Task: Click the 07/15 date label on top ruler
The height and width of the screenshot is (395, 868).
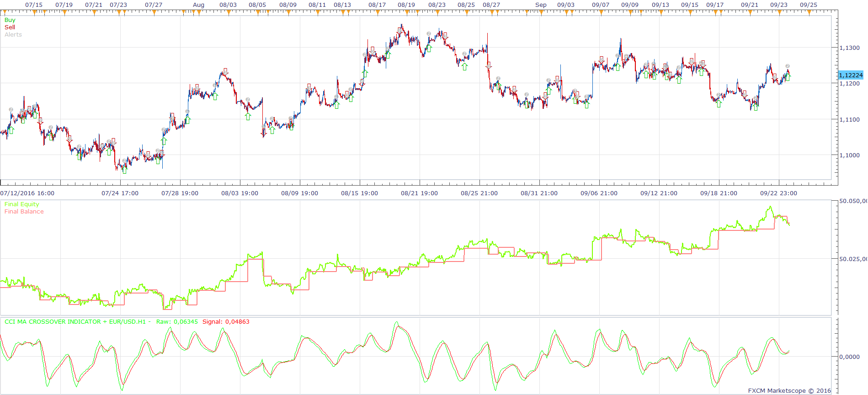Action: tap(34, 5)
